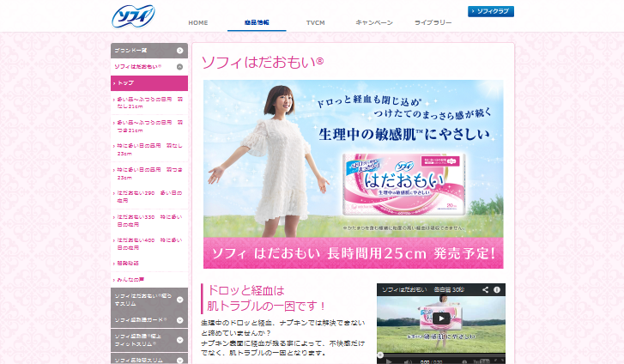Viewport: 624px width, 364px height.
Task: Open 特に多い日の昼用 羽なし23cm link
Action: point(149,149)
